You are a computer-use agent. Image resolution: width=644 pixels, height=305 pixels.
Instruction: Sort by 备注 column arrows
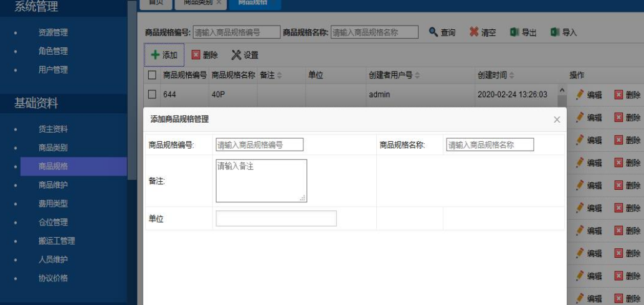(279, 75)
